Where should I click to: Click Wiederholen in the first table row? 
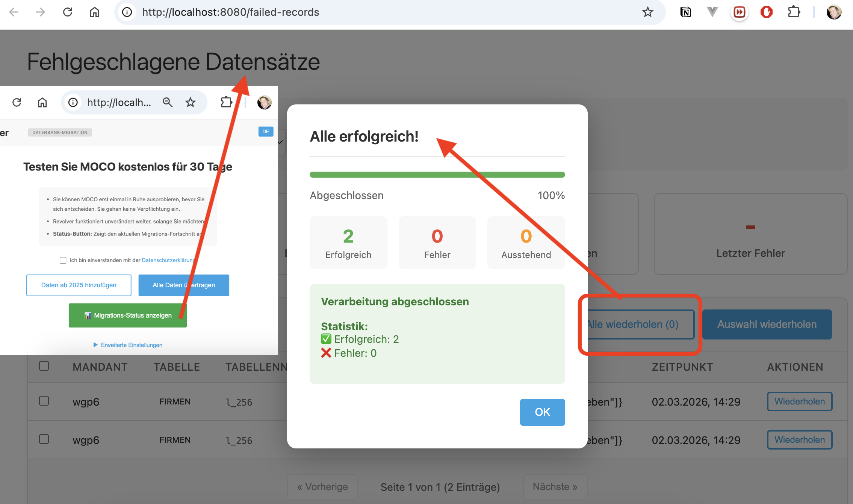[x=799, y=401]
